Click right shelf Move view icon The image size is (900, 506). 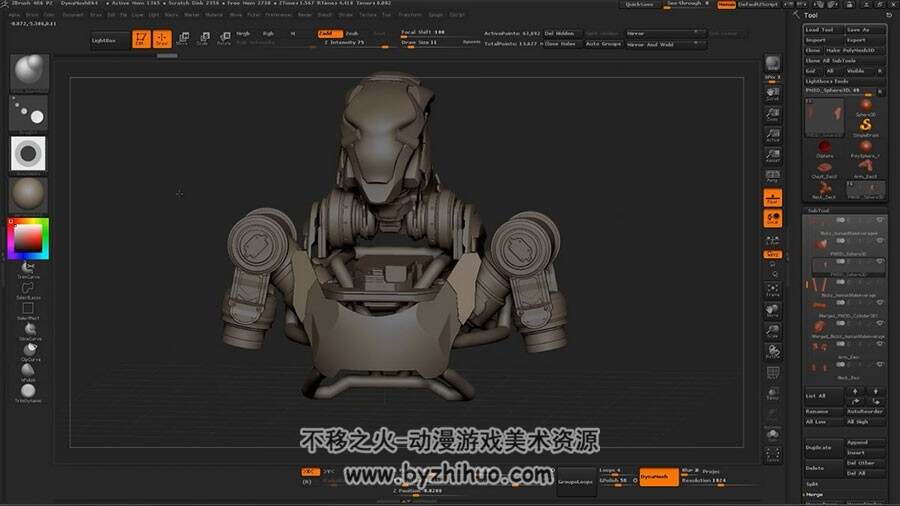point(773,311)
